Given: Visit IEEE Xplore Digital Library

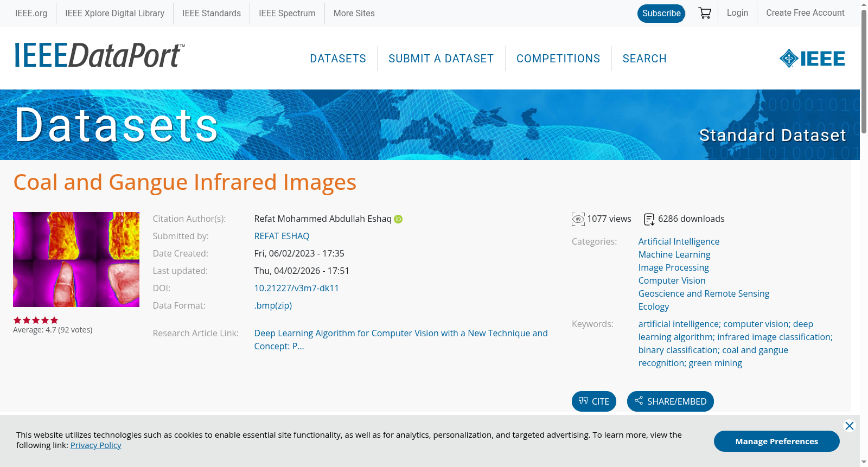Looking at the screenshot, I should tap(115, 13).
